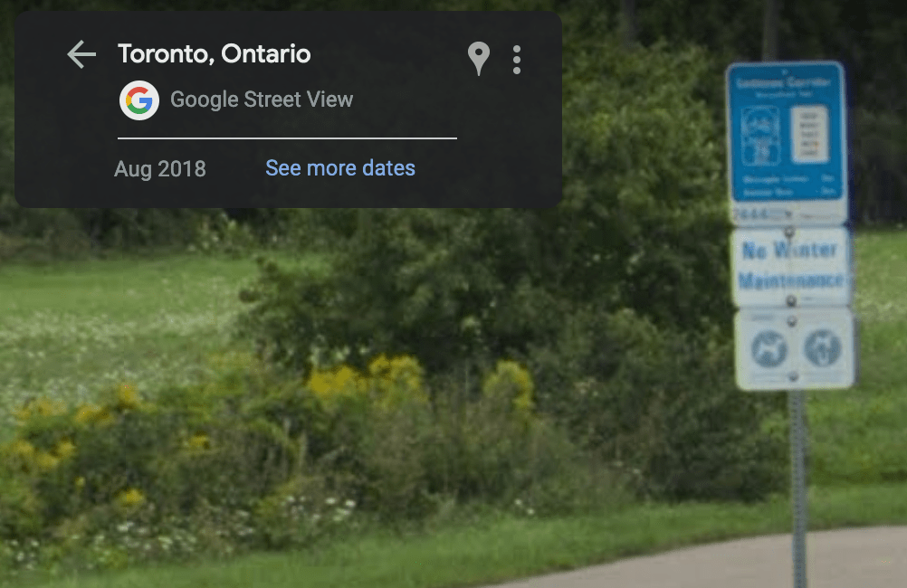This screenshot has width=907, height=588.
Task: Click the metal sign post
Action: tap(798, 488)
